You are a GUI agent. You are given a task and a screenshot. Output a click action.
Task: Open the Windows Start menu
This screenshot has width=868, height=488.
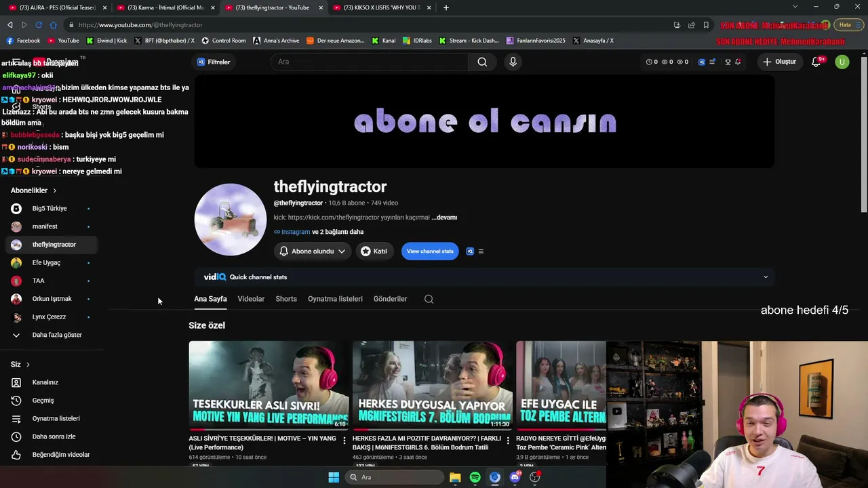(x=334, y=477)
